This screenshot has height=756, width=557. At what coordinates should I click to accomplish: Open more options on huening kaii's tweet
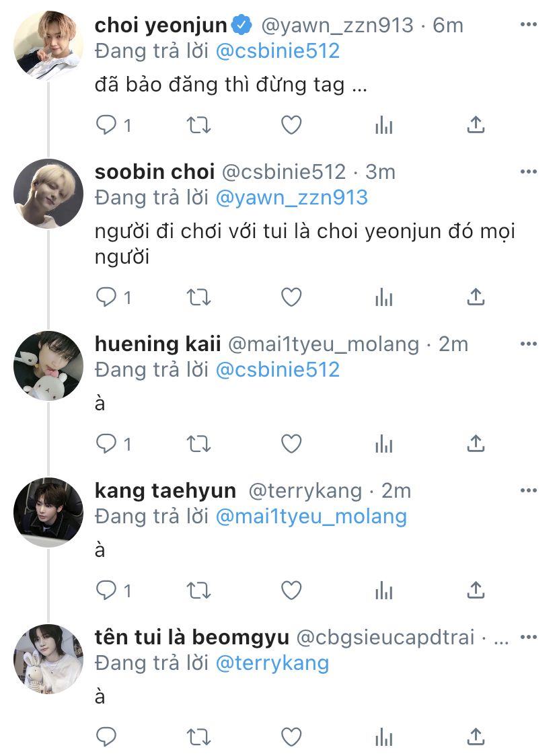[529, 344]
